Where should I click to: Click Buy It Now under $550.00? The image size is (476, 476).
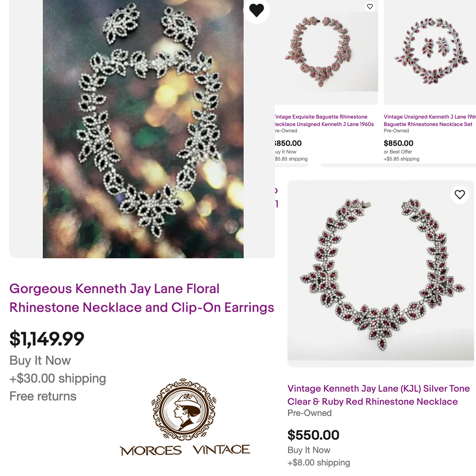click(x=309, y=450)
